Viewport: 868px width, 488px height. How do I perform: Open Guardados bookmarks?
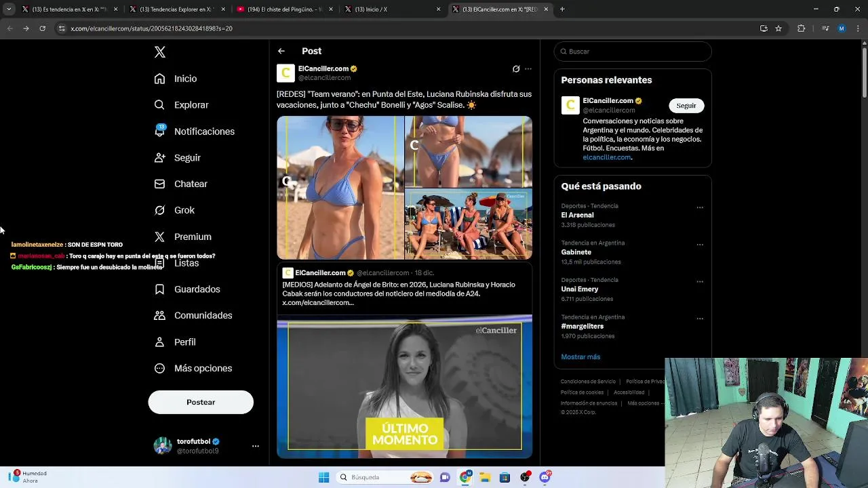point(187,289)
